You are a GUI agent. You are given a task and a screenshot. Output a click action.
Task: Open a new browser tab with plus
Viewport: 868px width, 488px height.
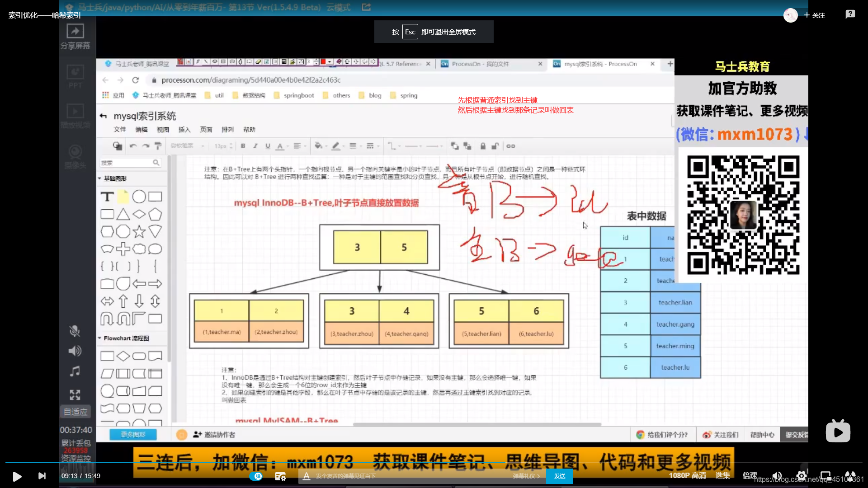(x=670, y=64)
